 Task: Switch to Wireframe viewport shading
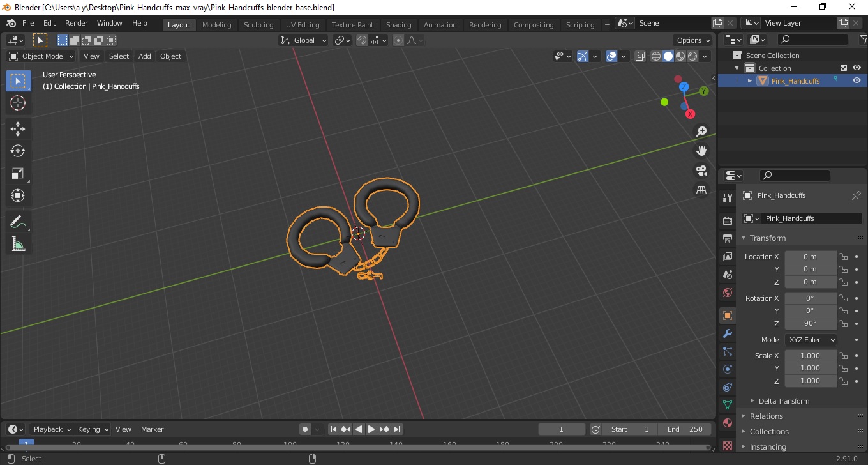pyautogui.click(x=655, y=56)
